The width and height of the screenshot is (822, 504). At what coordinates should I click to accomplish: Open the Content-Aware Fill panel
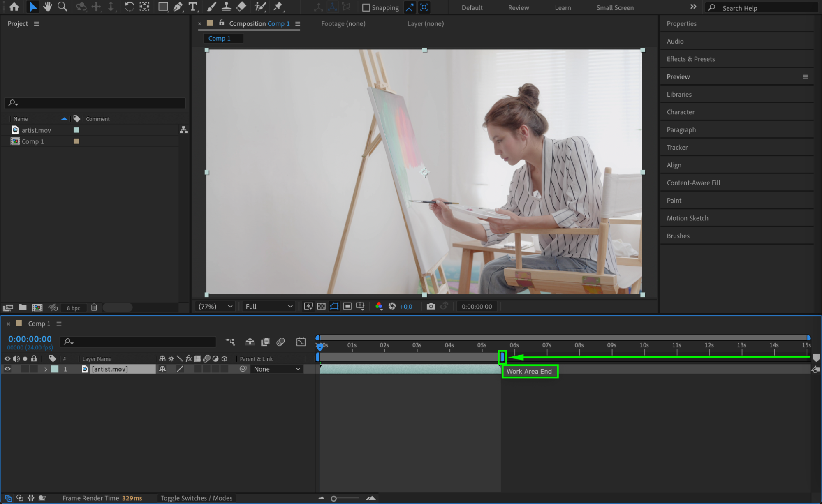point(693,183)
